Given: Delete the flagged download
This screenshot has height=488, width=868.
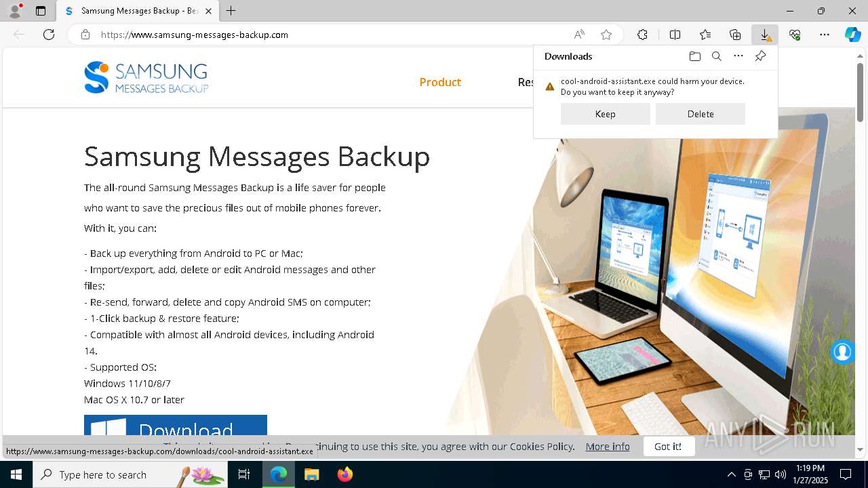Looking at the screenshot, I should pyautogui.click(x=700, y=114).
